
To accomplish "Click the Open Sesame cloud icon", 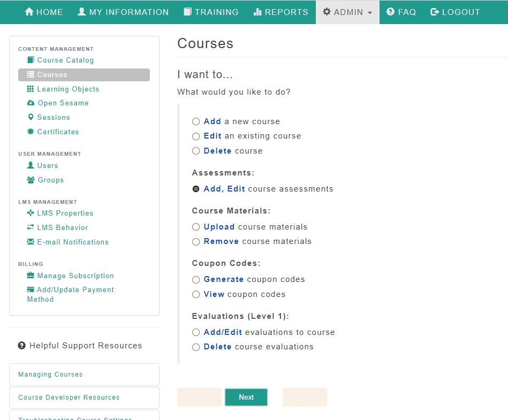I will click(x=31, y=103).
